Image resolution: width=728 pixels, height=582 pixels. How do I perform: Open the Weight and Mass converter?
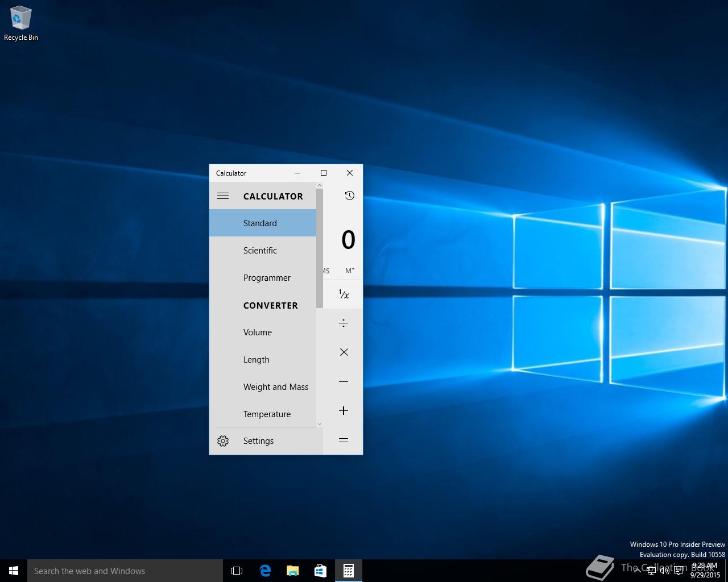263,386
